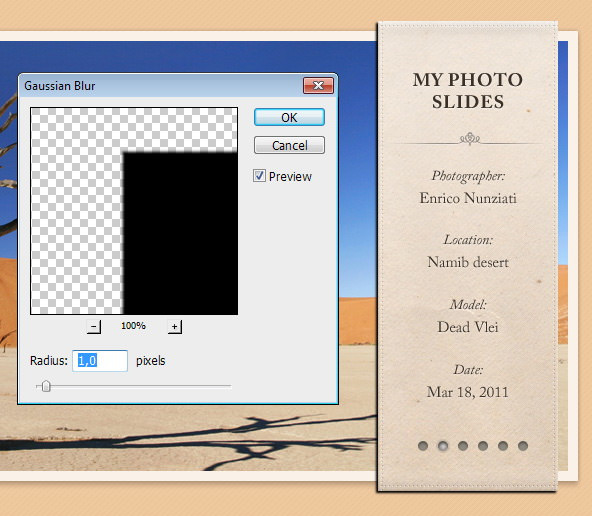Toggle the Preview checkbox
This screenshot has height=516, width=592.
[x=259, y=176]
